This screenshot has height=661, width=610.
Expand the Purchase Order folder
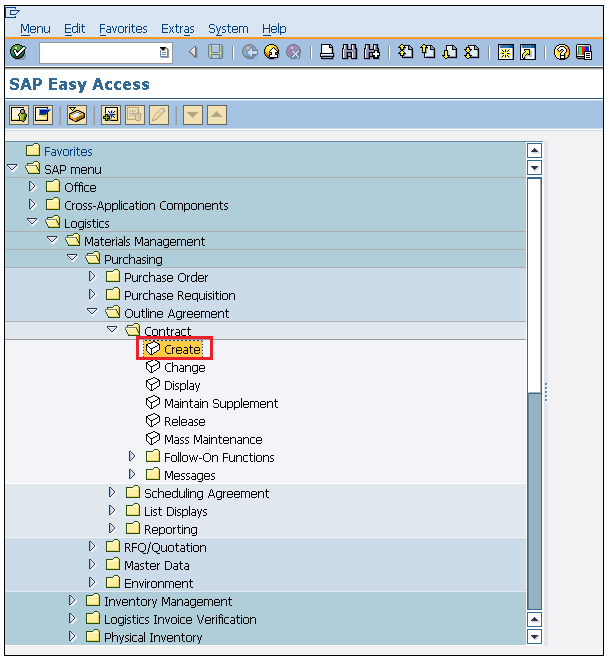click(x=92, y=277)
